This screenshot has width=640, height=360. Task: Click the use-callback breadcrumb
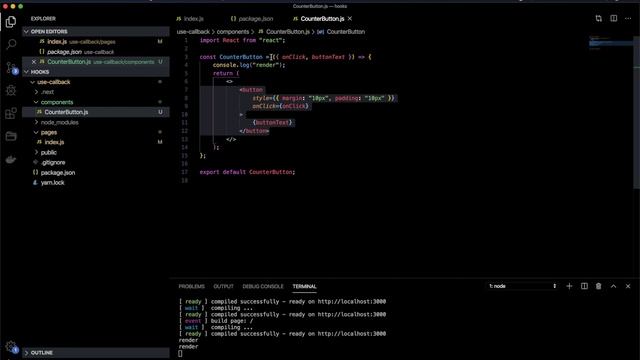(193, 31)
